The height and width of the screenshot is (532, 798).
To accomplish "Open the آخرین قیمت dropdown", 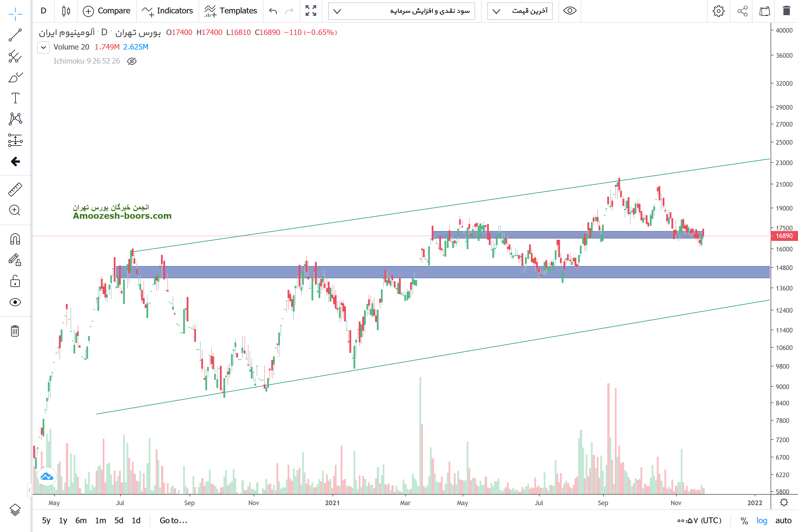I will pos(520,11).
